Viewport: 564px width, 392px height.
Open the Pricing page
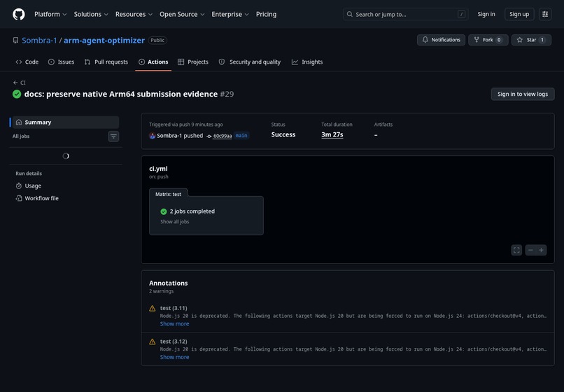click(266, 15)
